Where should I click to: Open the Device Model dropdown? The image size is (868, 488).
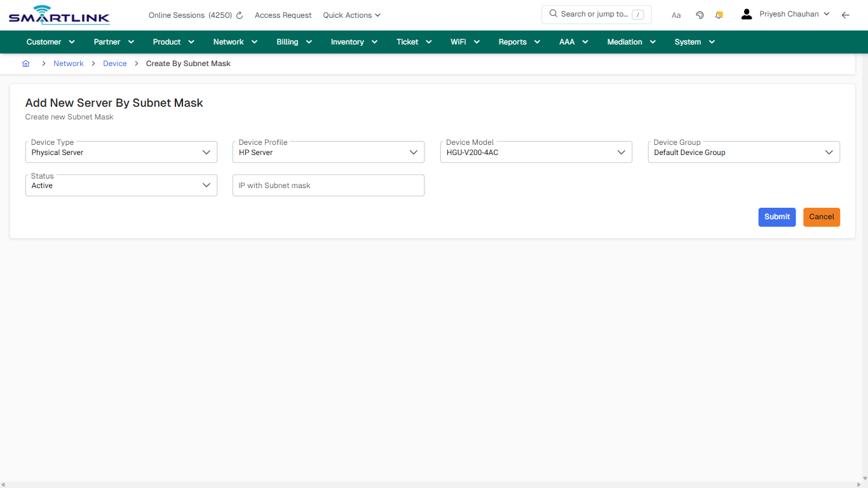point(621,152)
